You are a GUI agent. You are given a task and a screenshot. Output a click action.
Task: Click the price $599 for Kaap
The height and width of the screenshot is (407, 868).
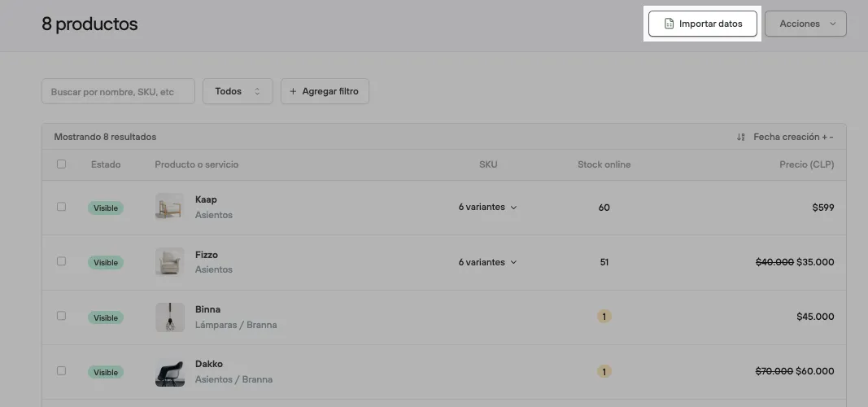click(x=823, y=208)
